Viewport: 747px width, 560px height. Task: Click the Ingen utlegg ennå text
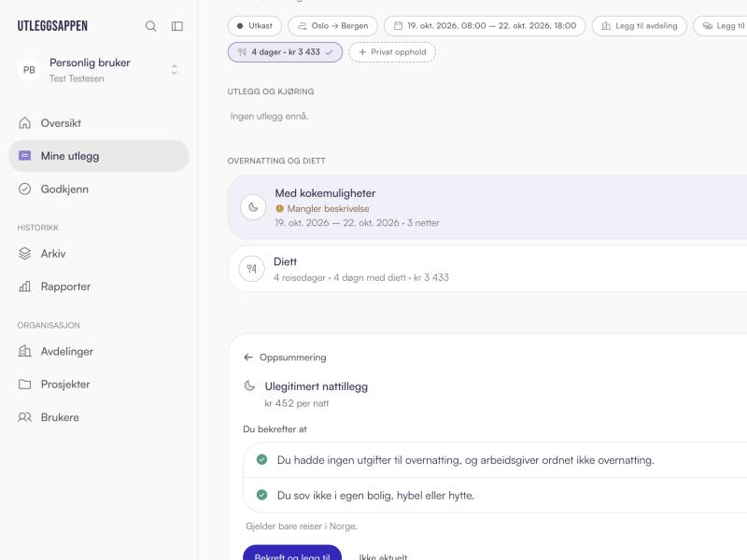point(269,116)
